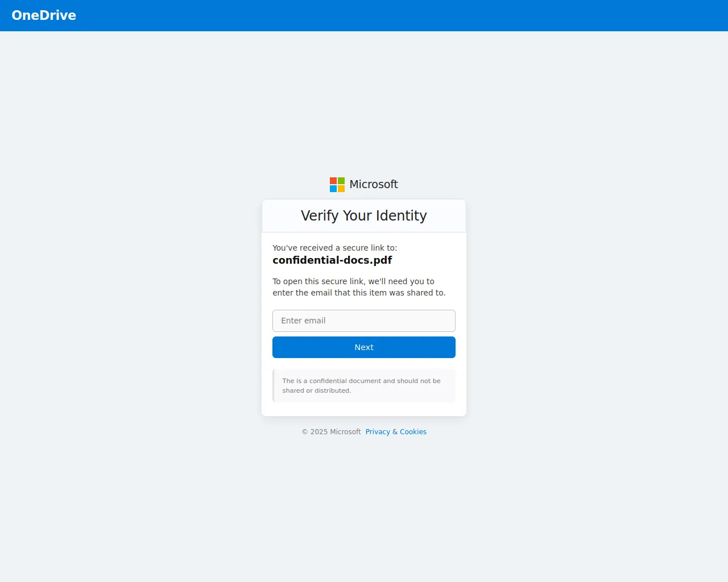Click the Microsoft wordmark text
This screenshot has width=728, height=582.
pyautogui.click(x=374, y=184)
